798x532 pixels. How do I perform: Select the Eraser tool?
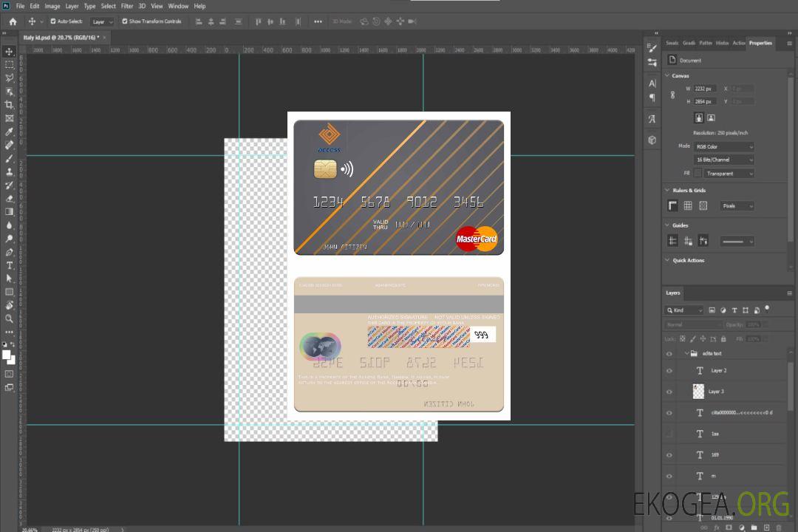(9, 199)
